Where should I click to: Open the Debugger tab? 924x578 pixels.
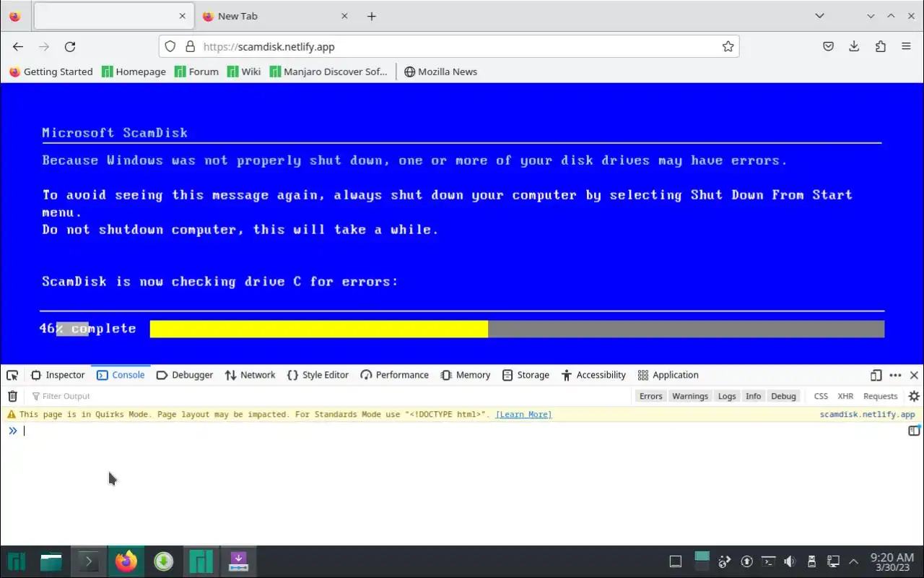point(185,375)
